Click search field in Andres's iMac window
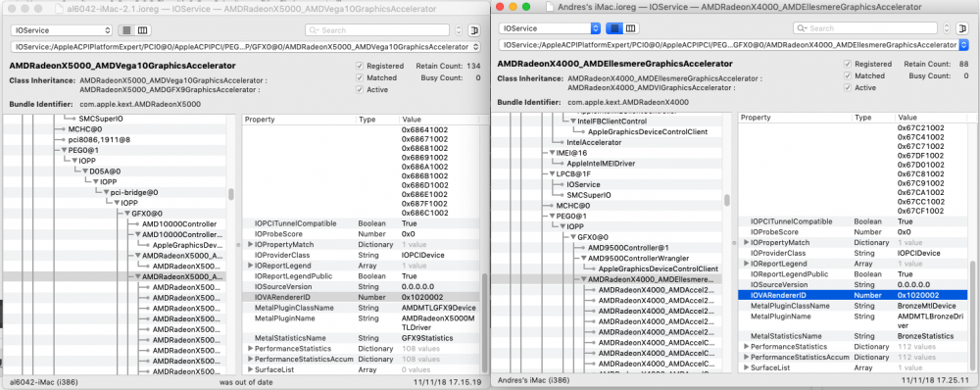The image size is (980, 390). [x=865, y=28]
